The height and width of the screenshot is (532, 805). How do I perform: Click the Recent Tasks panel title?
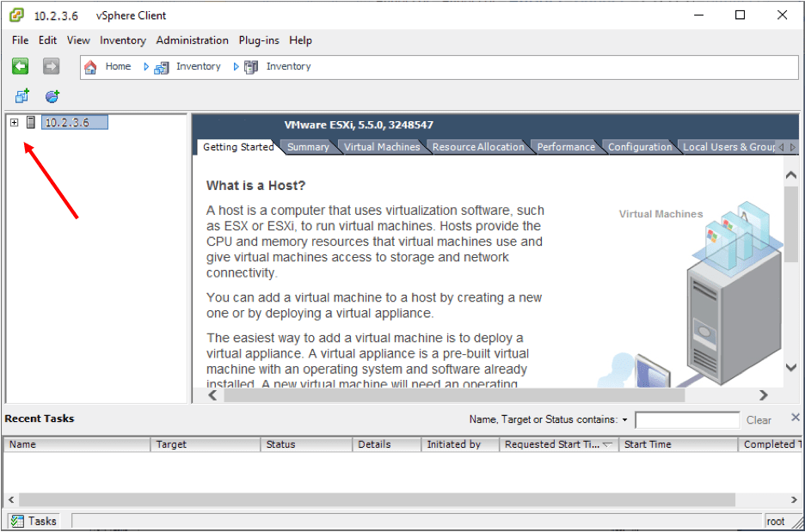pos(40,419)
